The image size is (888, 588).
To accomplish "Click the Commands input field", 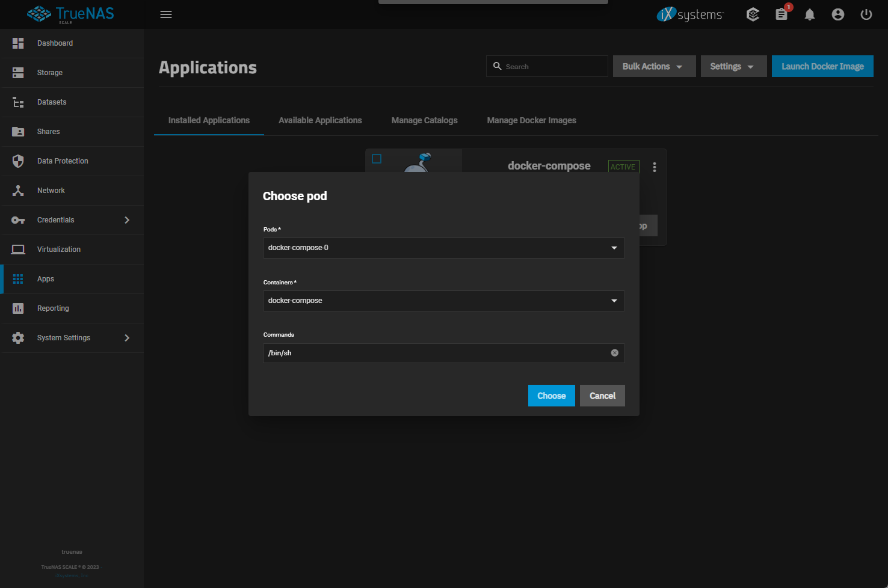I will (x=444, y=353).
